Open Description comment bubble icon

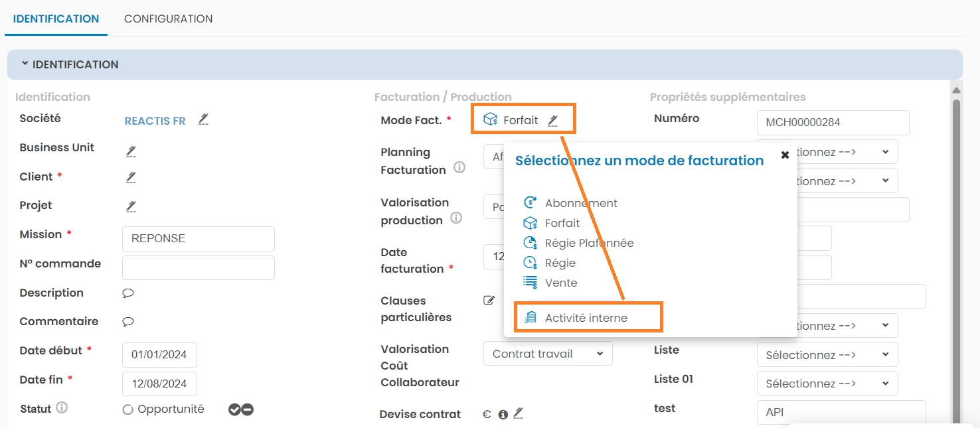click(128, 293)
